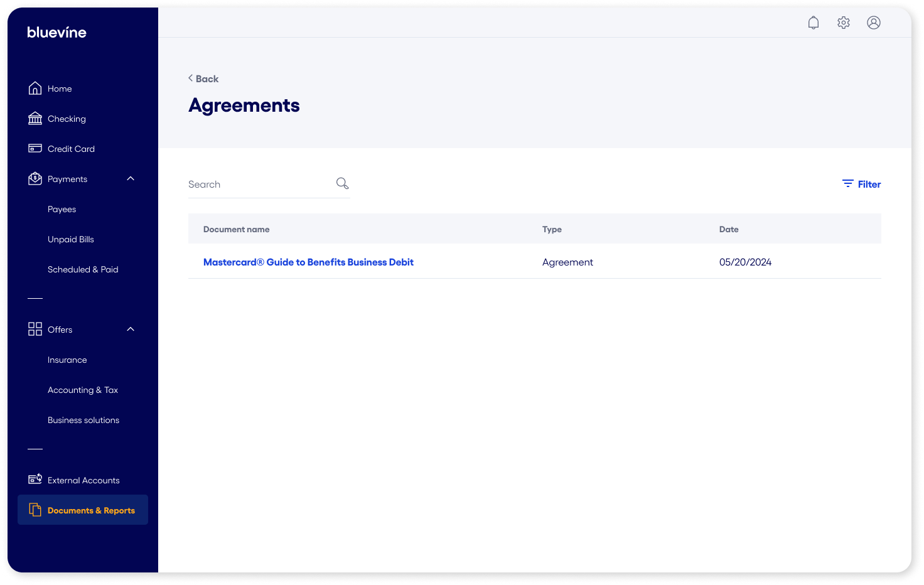The height and width of the screenshot is (585, 924).
Task: Open notifications via the bell icon
Action: 813,22
